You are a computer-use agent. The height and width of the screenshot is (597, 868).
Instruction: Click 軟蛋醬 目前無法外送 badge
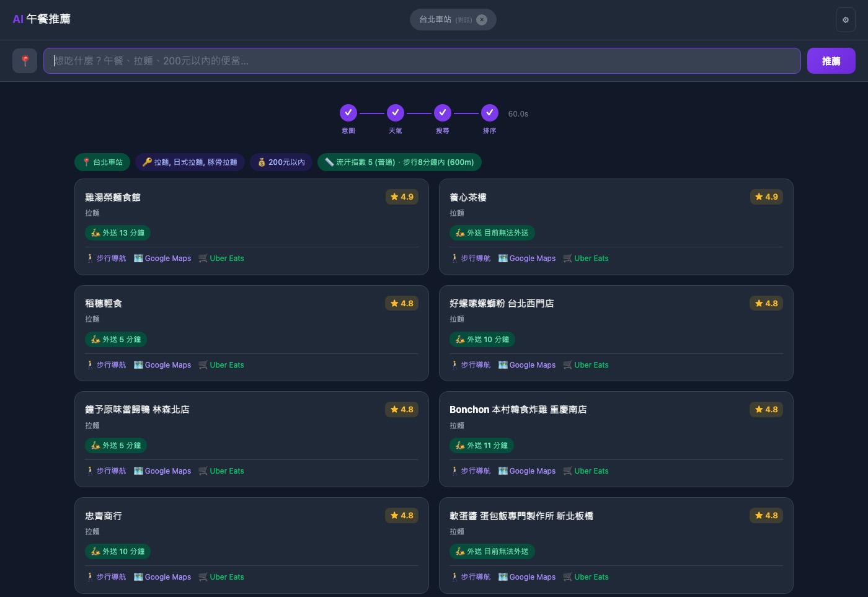click(x=492, y=552)
